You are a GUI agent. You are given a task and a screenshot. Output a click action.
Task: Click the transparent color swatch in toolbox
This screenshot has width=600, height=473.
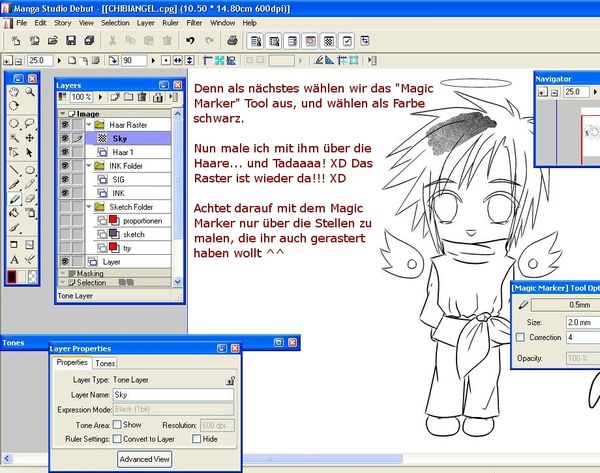click(33, 277)
